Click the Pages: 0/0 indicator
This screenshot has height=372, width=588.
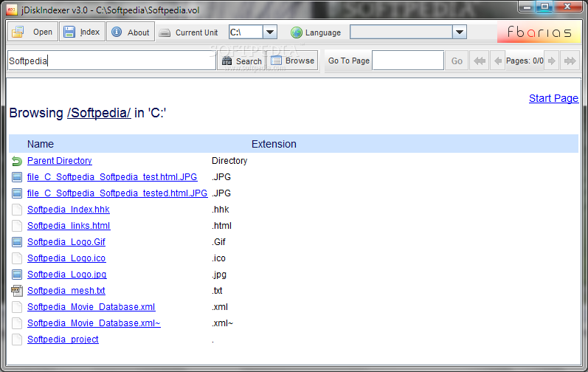tap(525, 61)
